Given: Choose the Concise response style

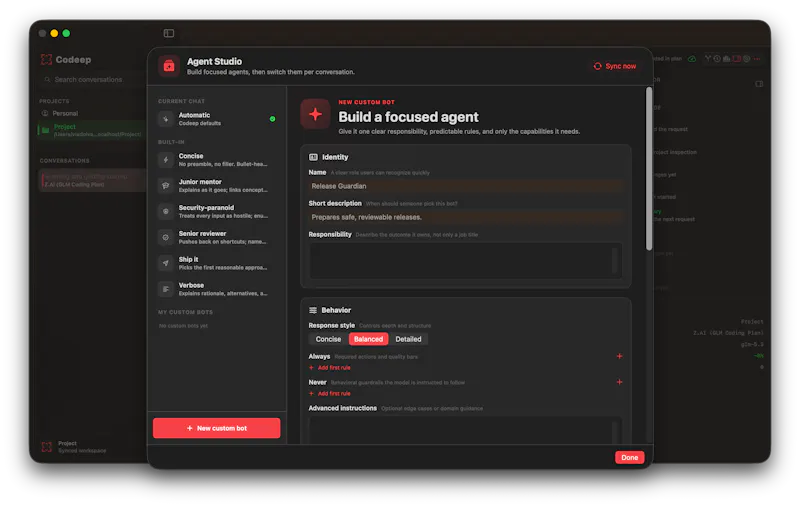Looking at the screenshot, I should click(328, 339).
